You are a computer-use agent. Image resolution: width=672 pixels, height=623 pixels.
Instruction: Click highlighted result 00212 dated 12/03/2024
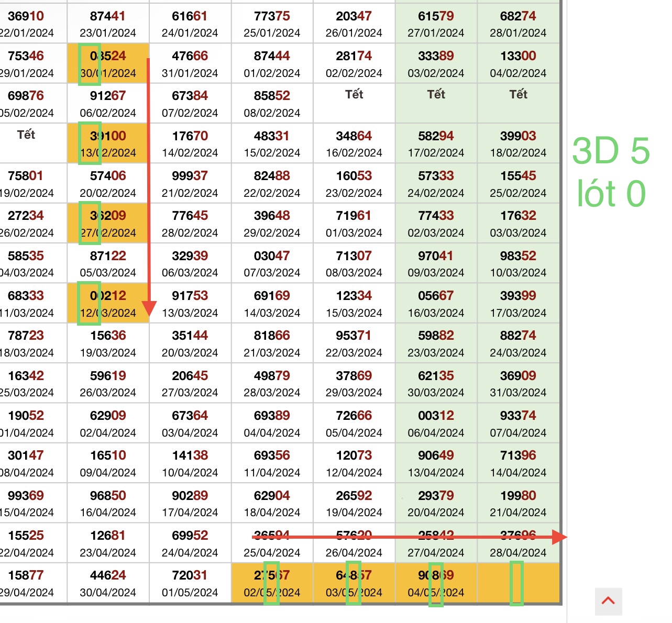[108, 304]
